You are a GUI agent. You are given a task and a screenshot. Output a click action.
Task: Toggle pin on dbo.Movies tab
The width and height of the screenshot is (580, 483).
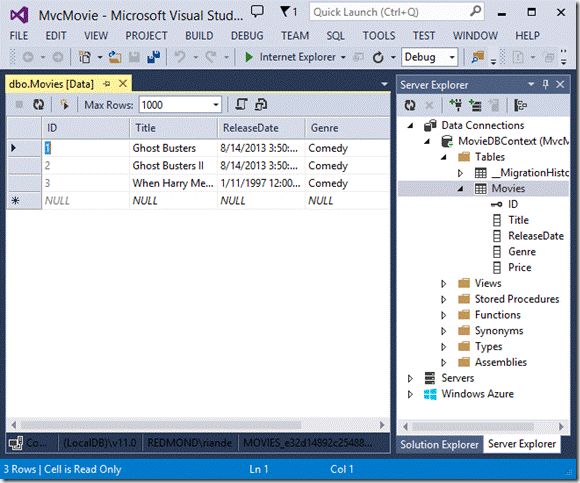point(107,84)
